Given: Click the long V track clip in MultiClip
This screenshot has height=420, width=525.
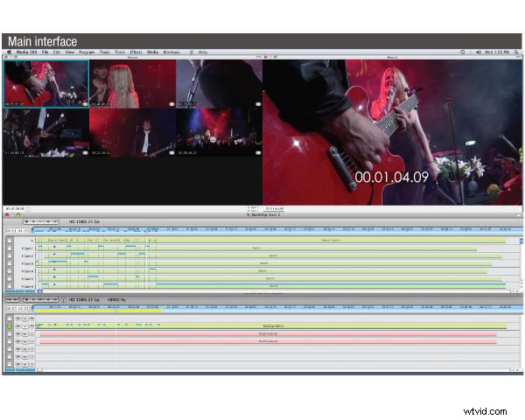Looking at the screenshot, I should point(331,241).
